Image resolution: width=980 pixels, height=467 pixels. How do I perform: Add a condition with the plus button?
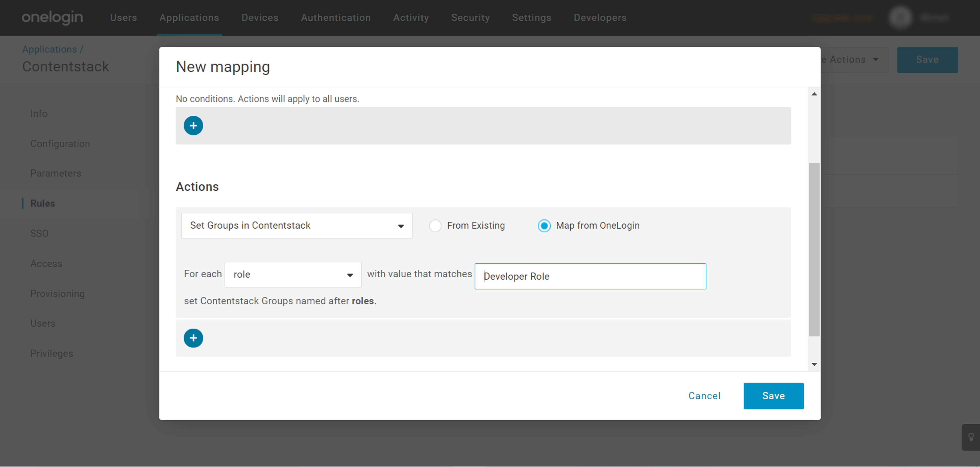click(x=193, y=126)
